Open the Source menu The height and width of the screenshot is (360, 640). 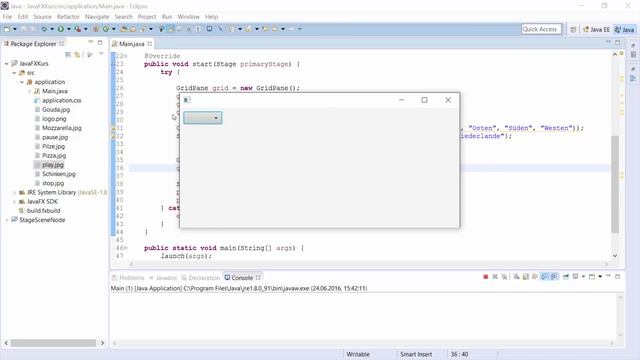(42, 17)
